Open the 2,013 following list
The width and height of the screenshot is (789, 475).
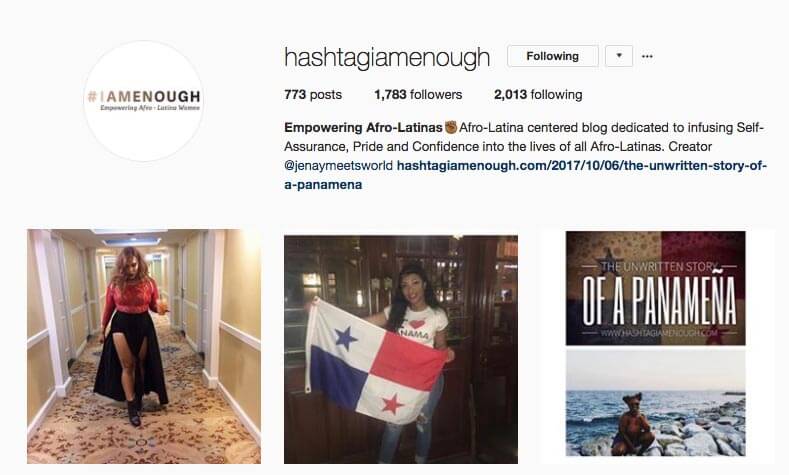point(538,95)
